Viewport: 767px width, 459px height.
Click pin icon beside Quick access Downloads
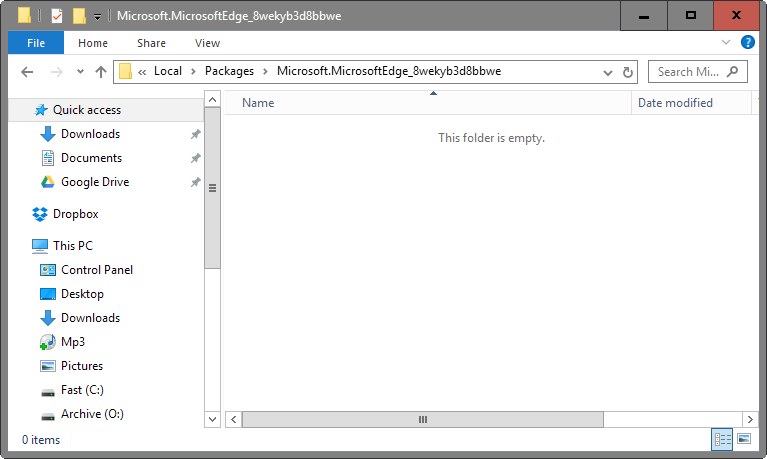click(x=196, y=134)
